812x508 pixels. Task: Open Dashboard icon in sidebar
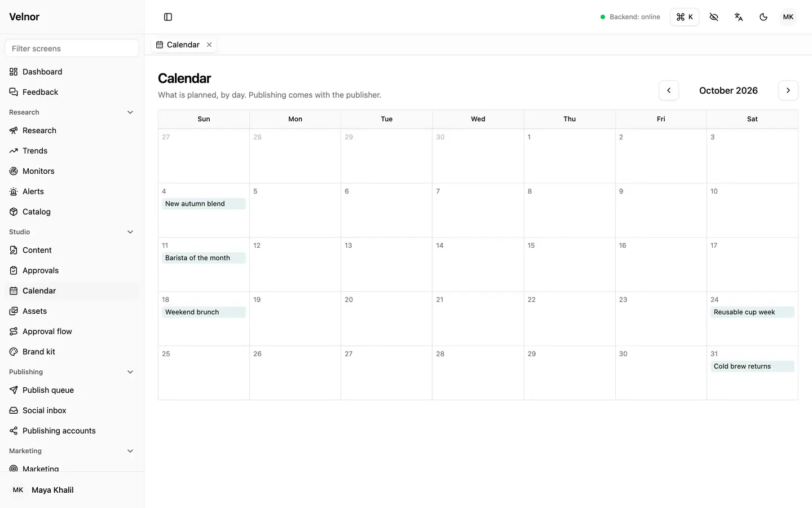click(14, 72)
